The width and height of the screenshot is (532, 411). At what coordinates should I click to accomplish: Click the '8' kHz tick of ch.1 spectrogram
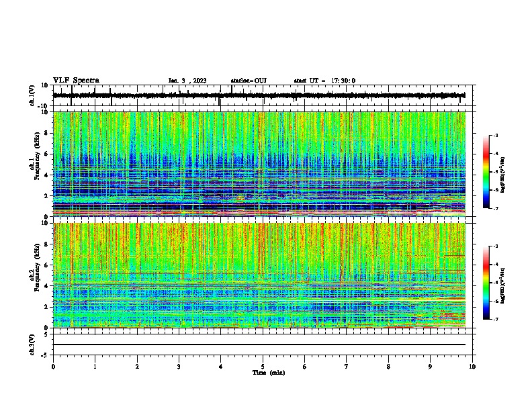coord(46,133)
